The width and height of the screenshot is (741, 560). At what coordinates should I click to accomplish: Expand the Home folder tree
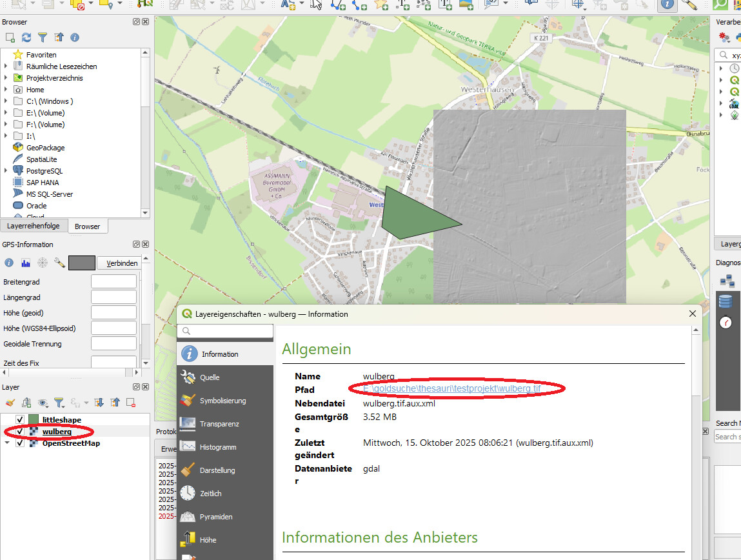coord(6,90)
